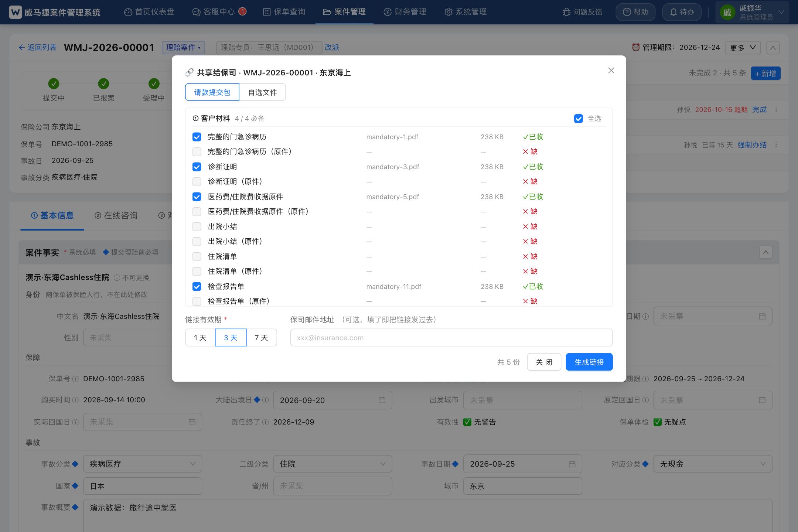This screenshot has width=798, height=532.
Task: Select the 请款提交包 tab
Action: point(212,92)
